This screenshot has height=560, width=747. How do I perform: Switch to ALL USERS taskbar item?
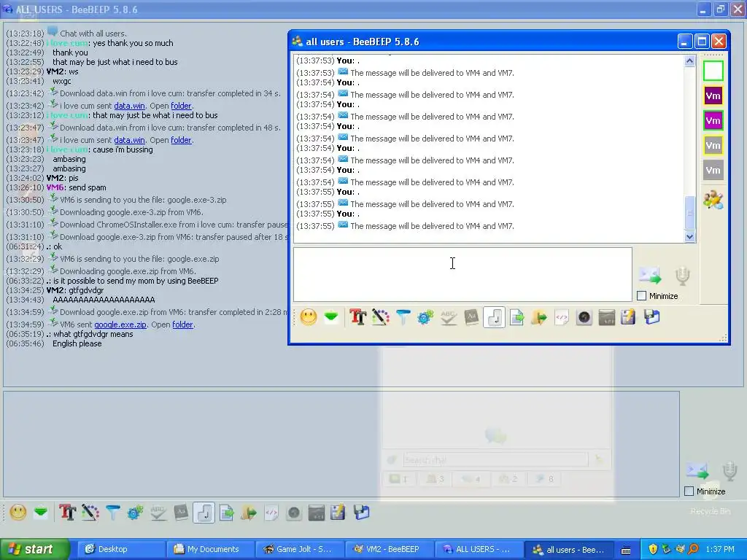(478, 549)
